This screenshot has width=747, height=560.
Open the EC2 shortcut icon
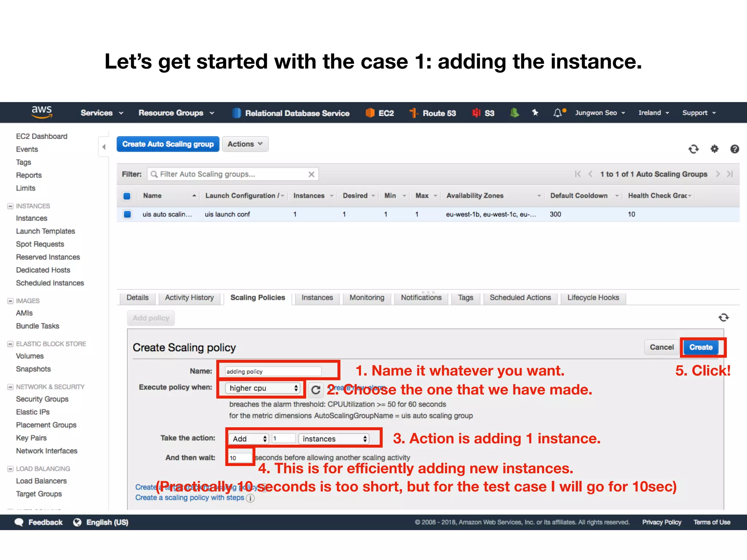[370, 113]
